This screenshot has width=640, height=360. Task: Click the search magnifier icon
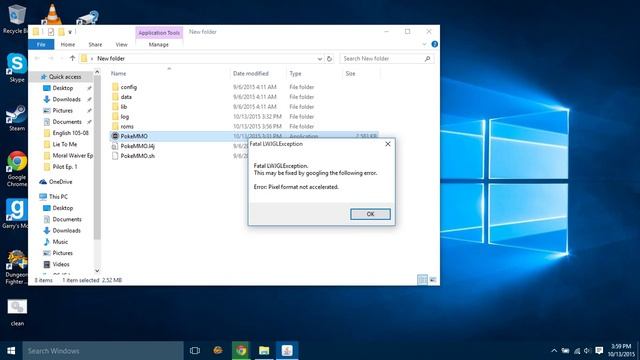427,59
